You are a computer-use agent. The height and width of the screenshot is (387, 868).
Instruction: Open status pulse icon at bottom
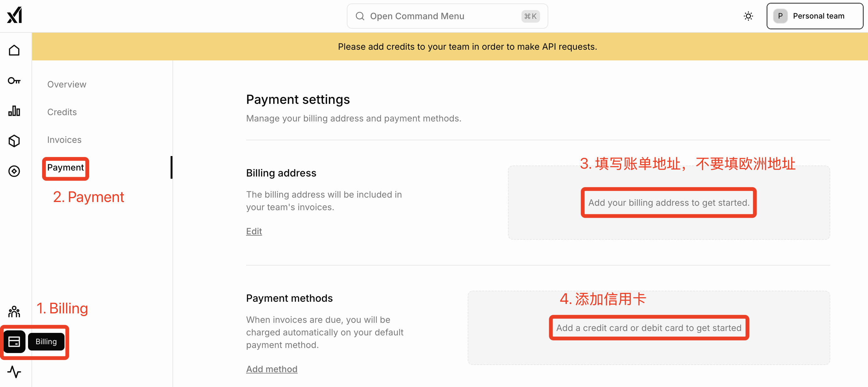coord(14,372)
